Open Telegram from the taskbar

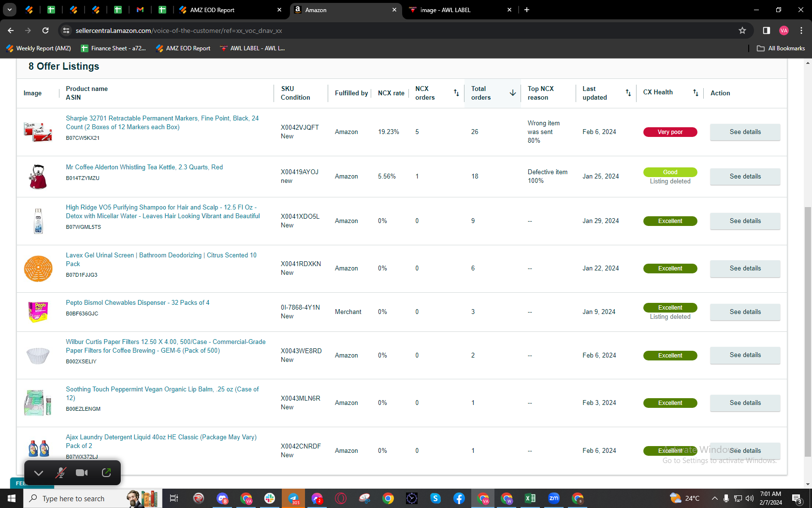(293, 498)
